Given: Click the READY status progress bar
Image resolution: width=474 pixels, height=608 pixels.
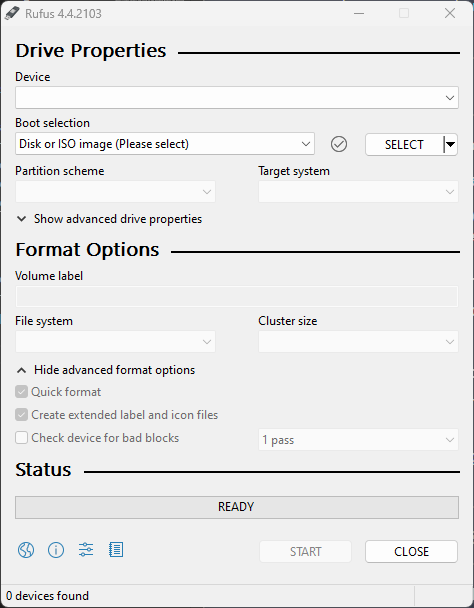Looking at the screenshot, I should click(x=237, y=507).
